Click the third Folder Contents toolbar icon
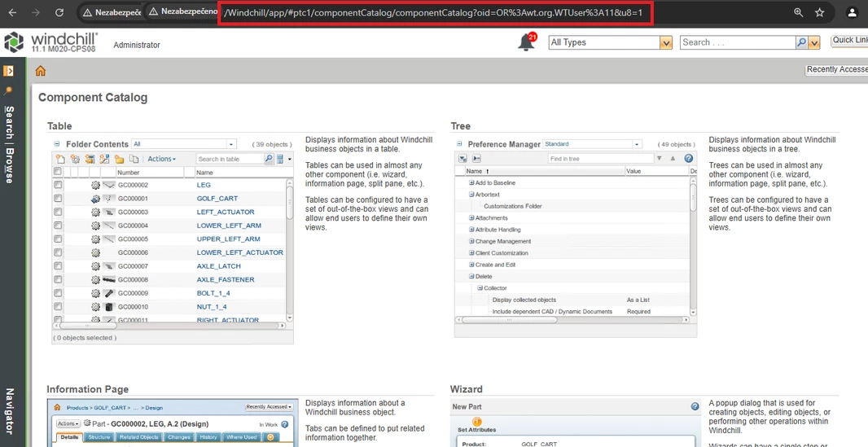The height and width of the screenshot is (447, 868). (90, 159)
